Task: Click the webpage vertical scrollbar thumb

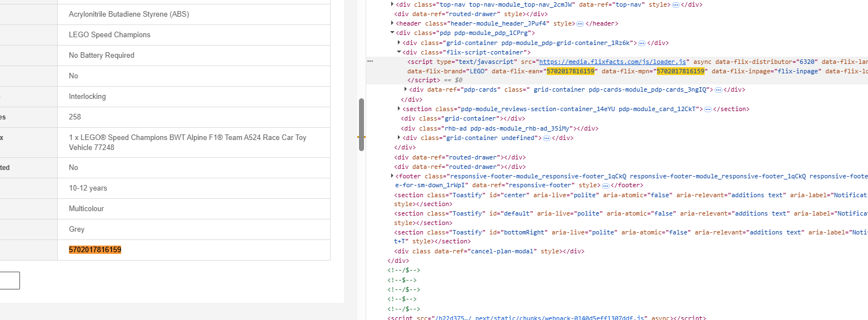Action: pos(361,124)
